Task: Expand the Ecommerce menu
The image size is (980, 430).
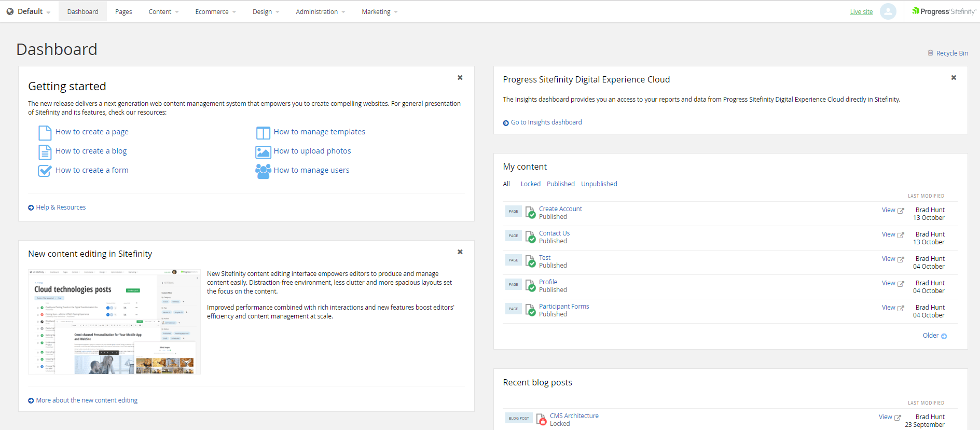Action: (215, 11)
